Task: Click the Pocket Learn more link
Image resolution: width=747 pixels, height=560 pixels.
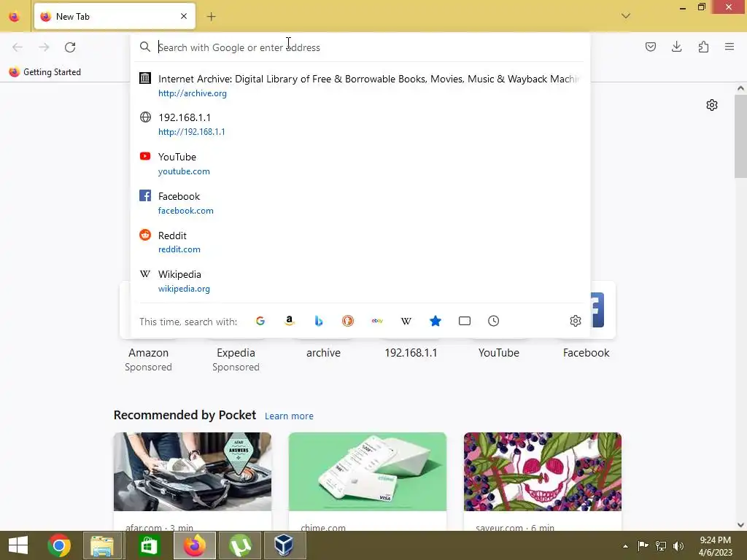Action: (289, 416)
